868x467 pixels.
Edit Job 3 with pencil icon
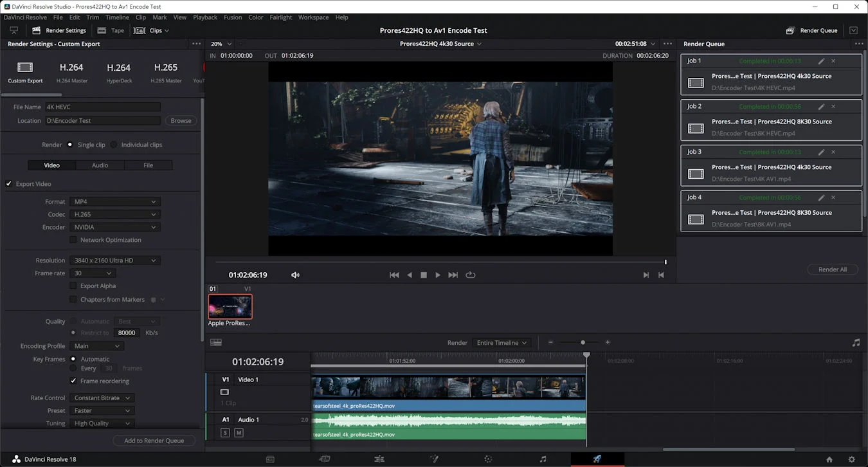point(821,152)
